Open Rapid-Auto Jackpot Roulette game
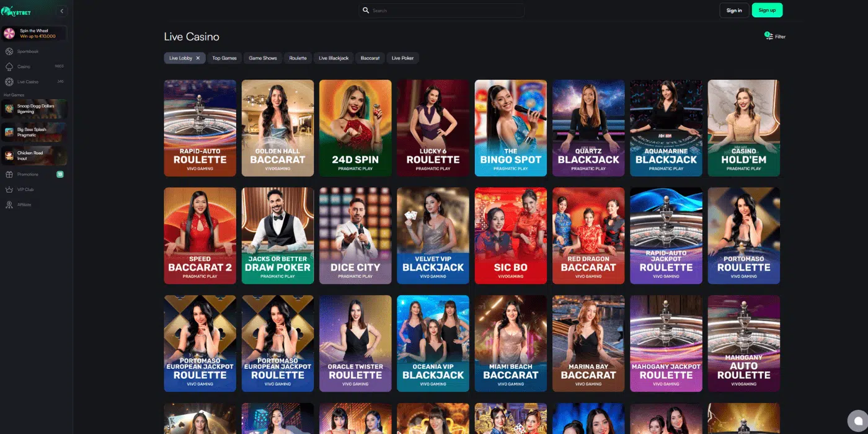 point(666,236)
